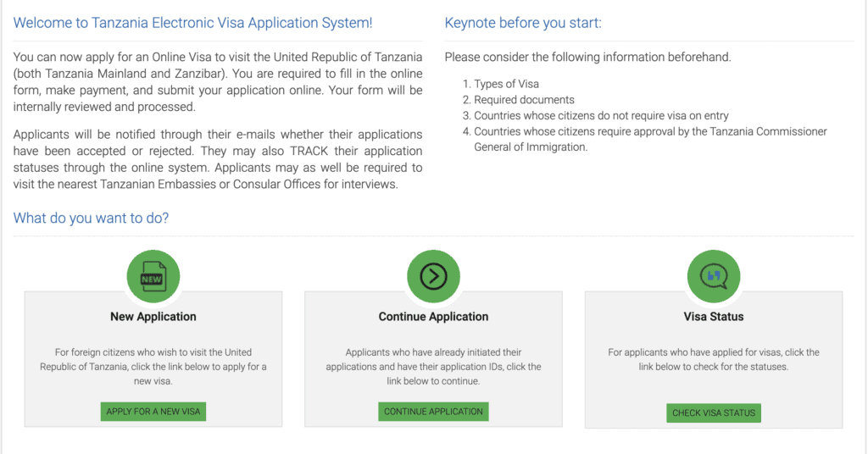Click the paragraph starting 'You can now apply'
This screenshot has width=868, height=454.
pyautogui.click(x=218, y=82)
